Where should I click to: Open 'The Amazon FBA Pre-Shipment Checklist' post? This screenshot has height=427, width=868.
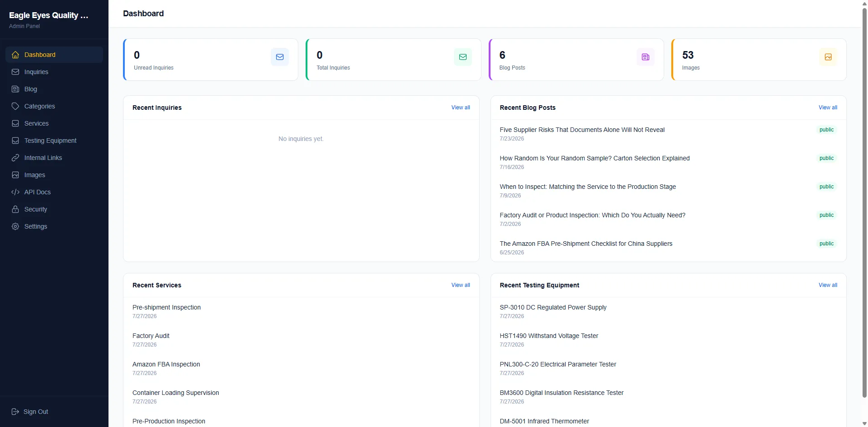click(x=586, y=244)
